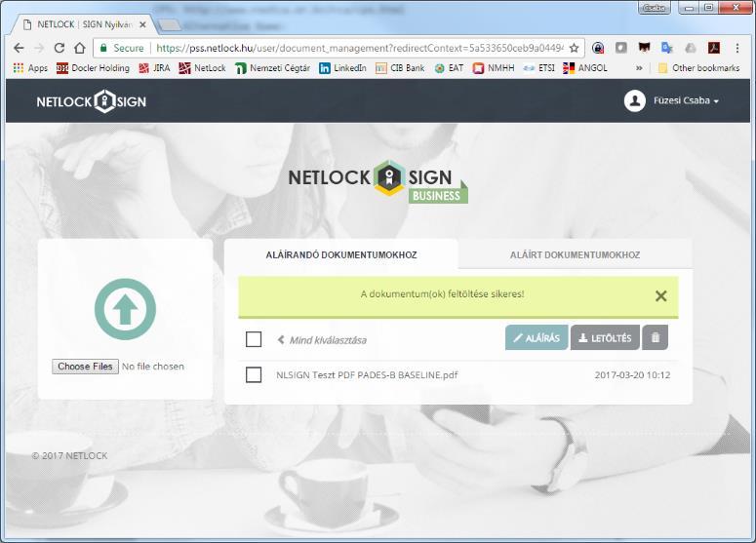
Task: Open the EAT bookmark
Action: click(449, 68)
